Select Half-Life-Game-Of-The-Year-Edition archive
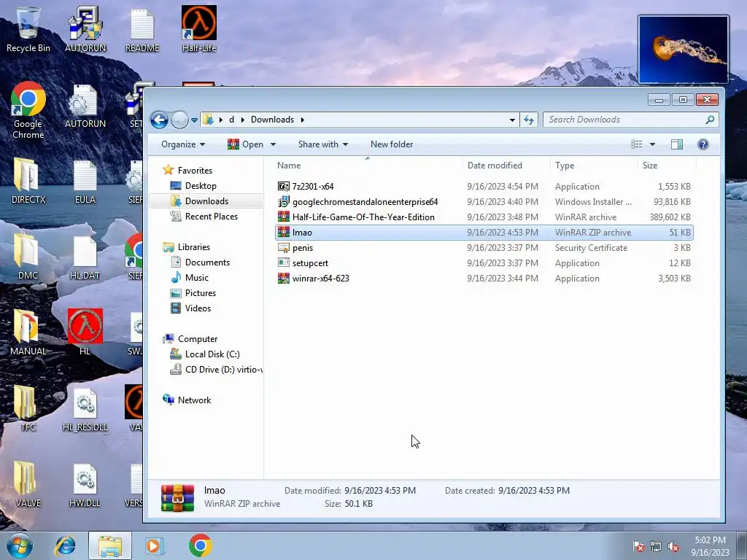Screen dimensions: 747x560 tap(484, 217)
